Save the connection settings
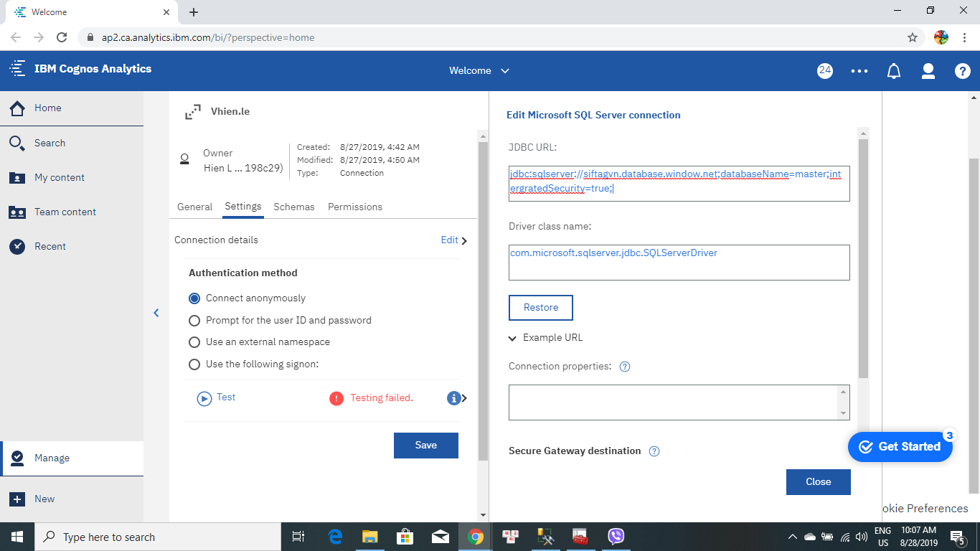This screenshot has width=980, height=551. [425, 445]
